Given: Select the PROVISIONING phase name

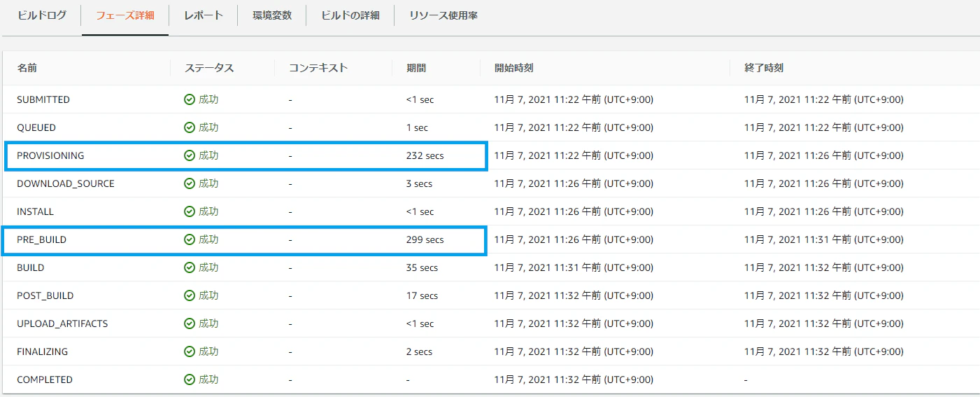Looking at the screenshot, I should pos(50,155).
